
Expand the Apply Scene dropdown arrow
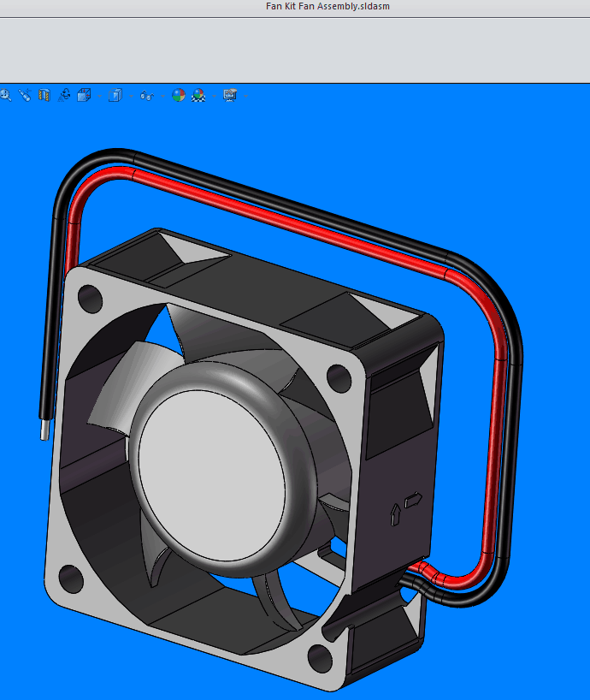coord(215,96)
